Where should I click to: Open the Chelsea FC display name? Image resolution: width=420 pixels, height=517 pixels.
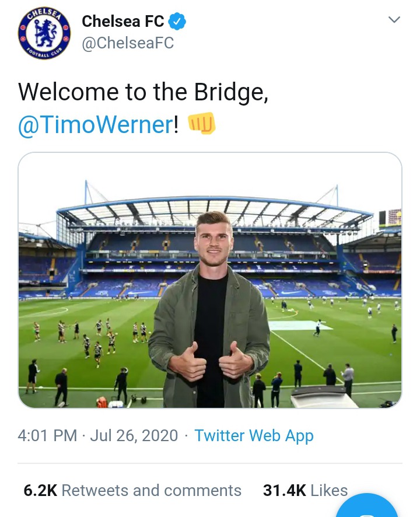click(x=123, y=22)
